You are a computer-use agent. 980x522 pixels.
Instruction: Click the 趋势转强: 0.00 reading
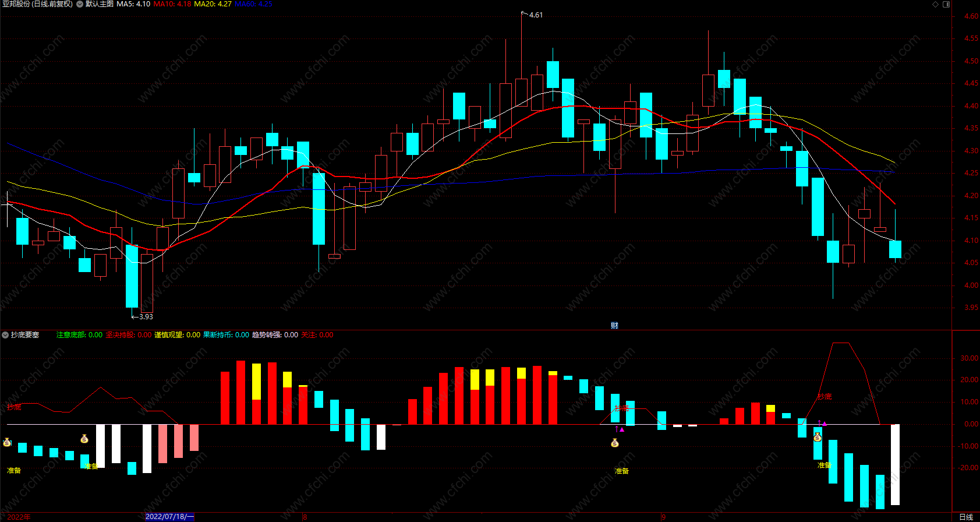(275, 335)
